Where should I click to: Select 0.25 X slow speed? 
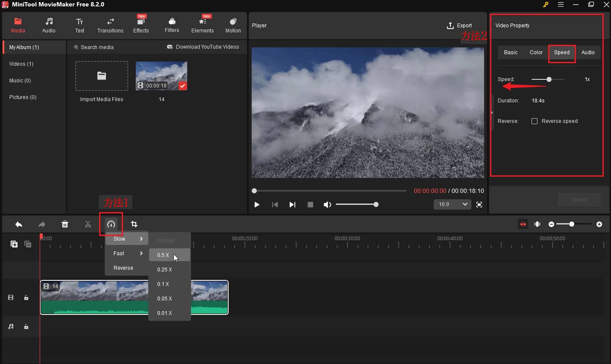(x=170, y=270)
